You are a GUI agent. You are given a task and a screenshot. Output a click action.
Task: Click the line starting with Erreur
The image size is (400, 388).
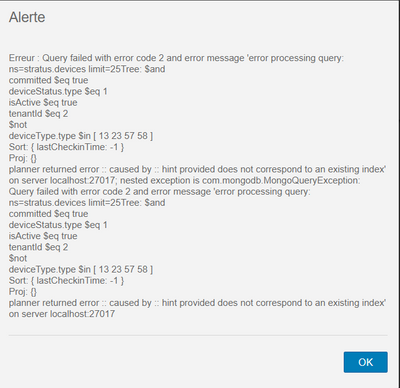(176, 58)
